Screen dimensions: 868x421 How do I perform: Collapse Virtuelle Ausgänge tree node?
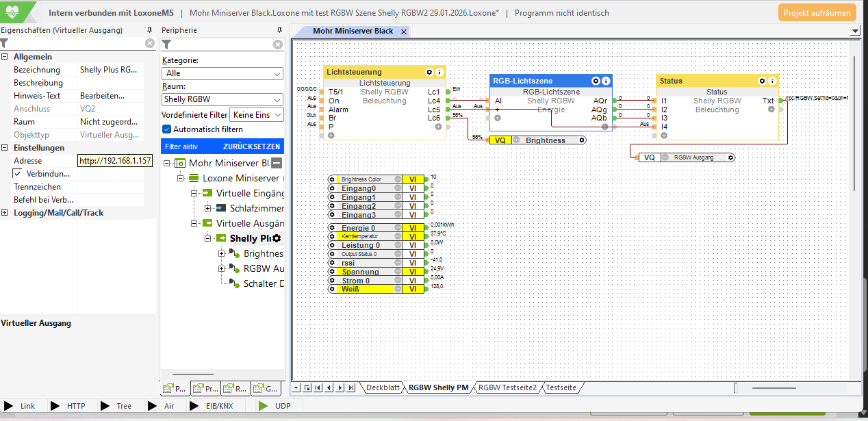coord(194,223)
